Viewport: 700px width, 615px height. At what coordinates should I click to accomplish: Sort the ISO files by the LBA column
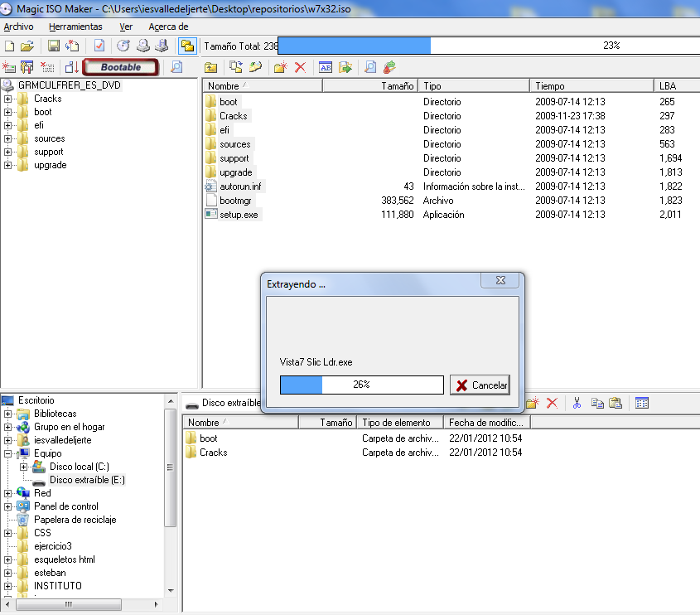(675, 85)
